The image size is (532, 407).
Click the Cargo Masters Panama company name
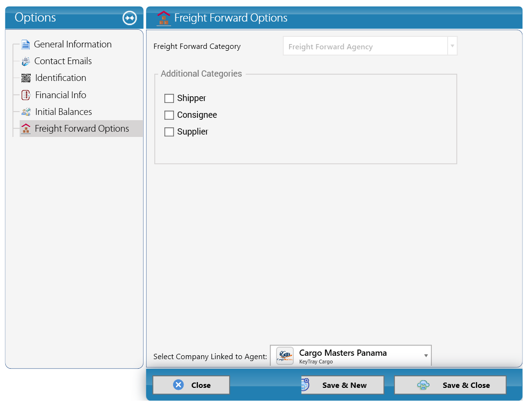[343, 353]
